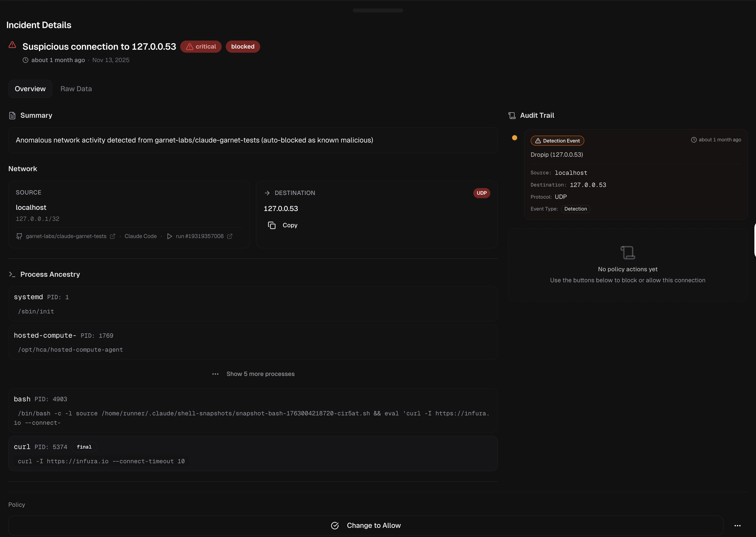The image size is (756, 537).
Task: Open the garnet-labs/claude-garnet-tests repository link
Action: tap(66, 236)
